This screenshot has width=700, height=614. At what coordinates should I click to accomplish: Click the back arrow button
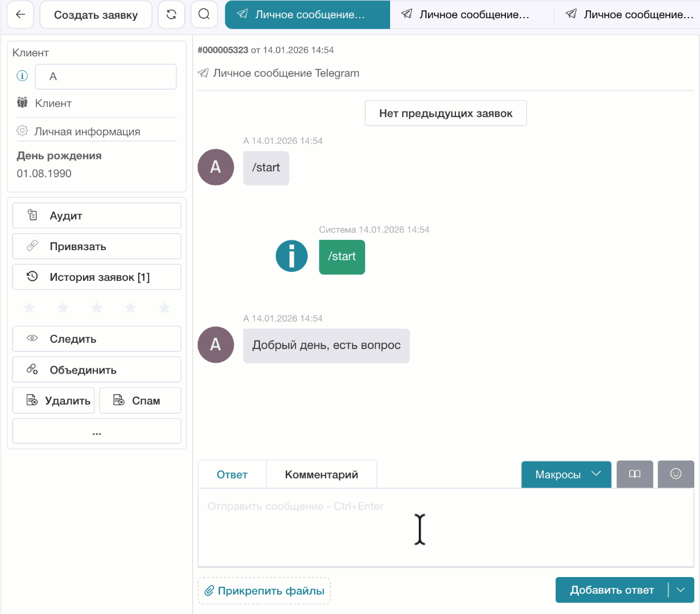(20, 15)
